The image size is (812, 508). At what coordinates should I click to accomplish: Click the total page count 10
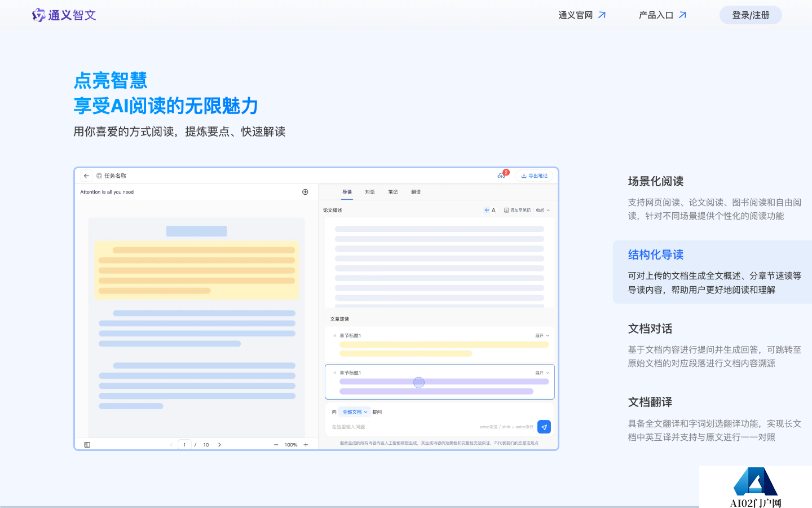point(206,445)
